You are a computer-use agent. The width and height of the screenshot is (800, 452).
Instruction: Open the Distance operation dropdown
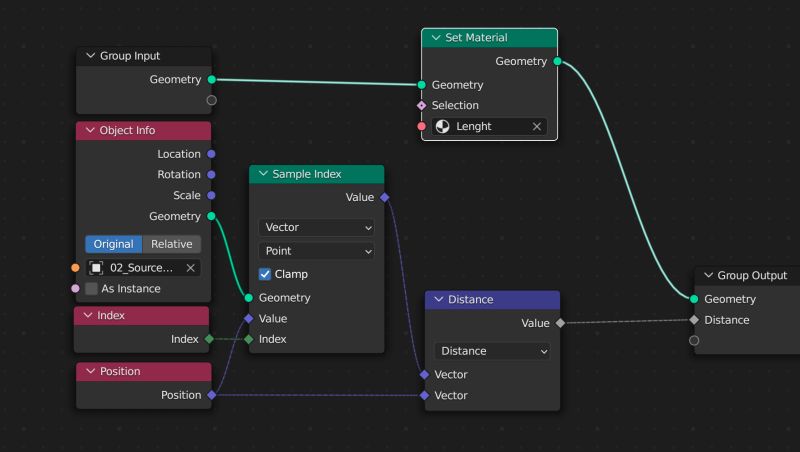[x=492, y=351]
